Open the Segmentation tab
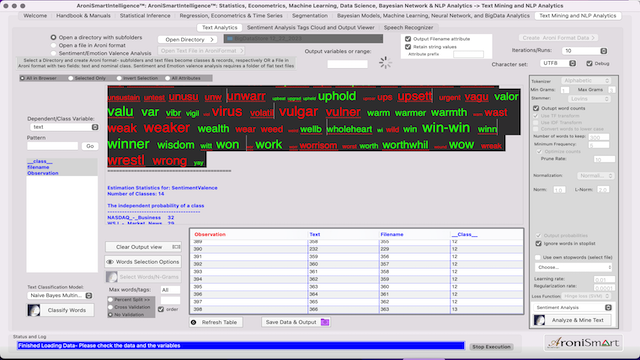 [310, 16]
